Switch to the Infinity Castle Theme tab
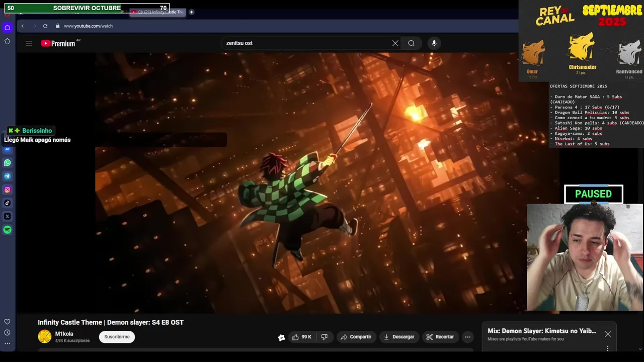This screenshot has height=362, width=644. pos(158,12)
